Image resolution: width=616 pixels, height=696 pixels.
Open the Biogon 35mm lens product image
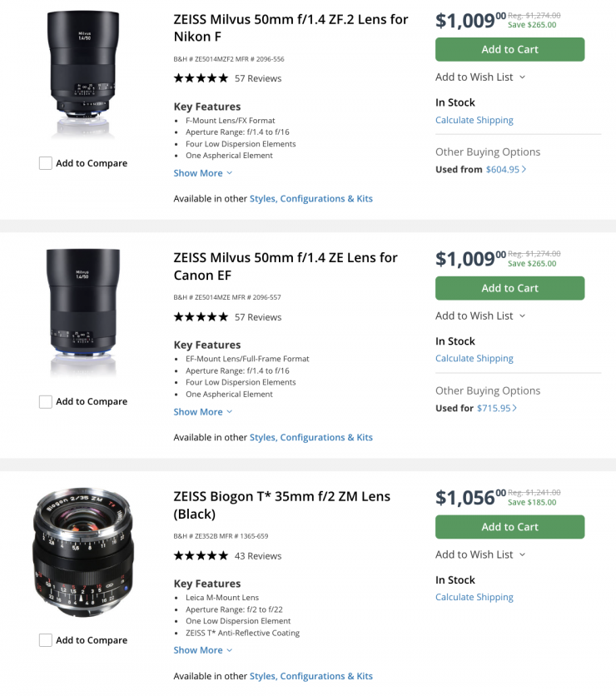(x=83, y=552)
